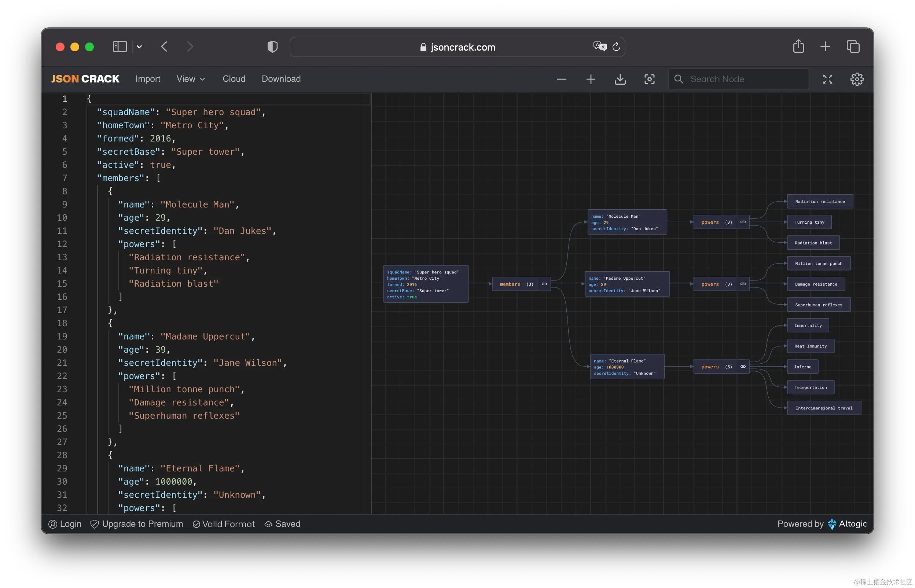Click the Download menu item
Image resolution: width=915 pixels, height=588 pixels.
tap(281, 79)
